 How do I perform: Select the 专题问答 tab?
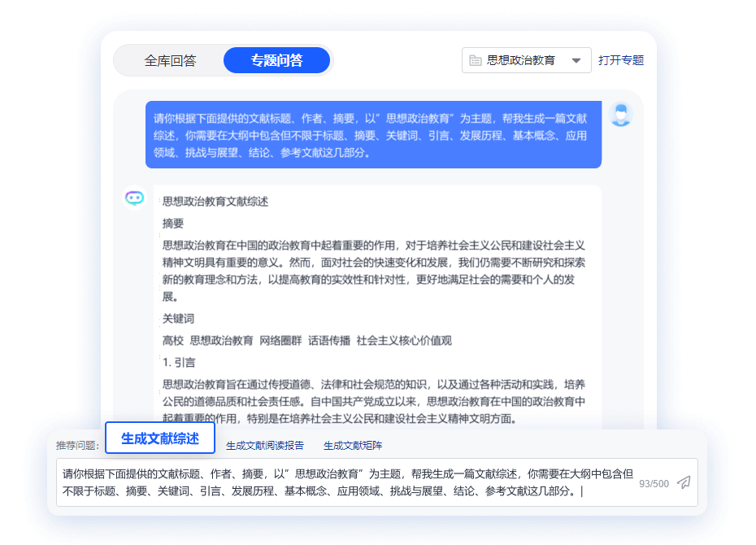click(x=277, y=59)
